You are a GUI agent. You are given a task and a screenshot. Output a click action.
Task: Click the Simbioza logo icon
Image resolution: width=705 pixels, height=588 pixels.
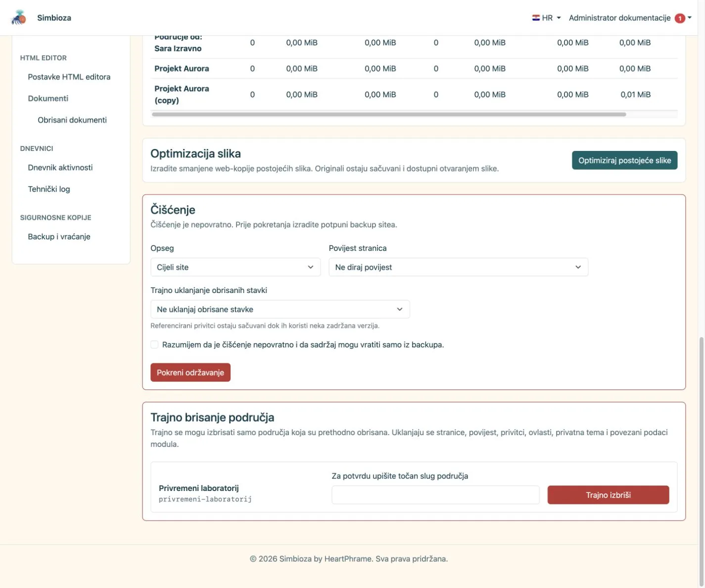pos(19,17)
